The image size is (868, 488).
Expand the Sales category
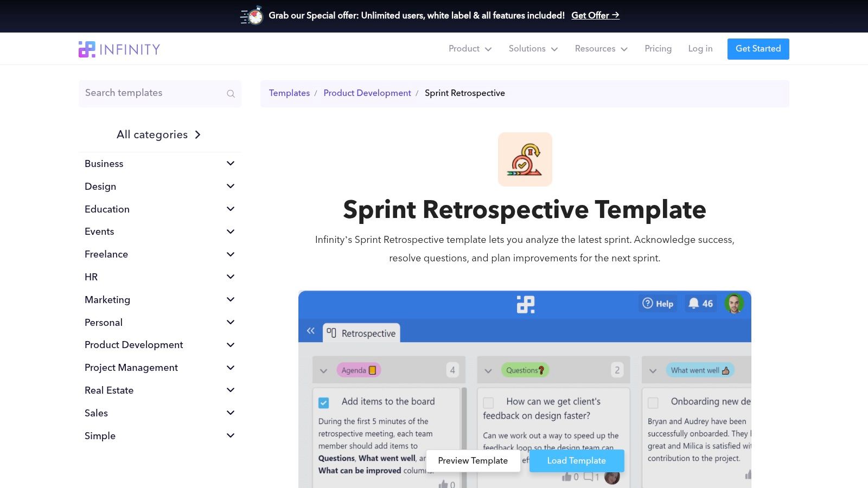(x=231, y=413)
